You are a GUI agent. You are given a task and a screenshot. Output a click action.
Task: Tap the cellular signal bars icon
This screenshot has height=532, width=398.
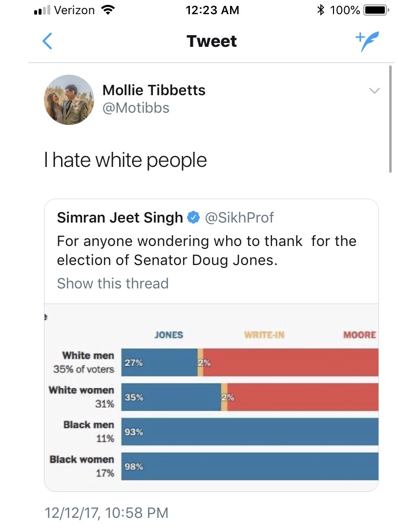42,10
